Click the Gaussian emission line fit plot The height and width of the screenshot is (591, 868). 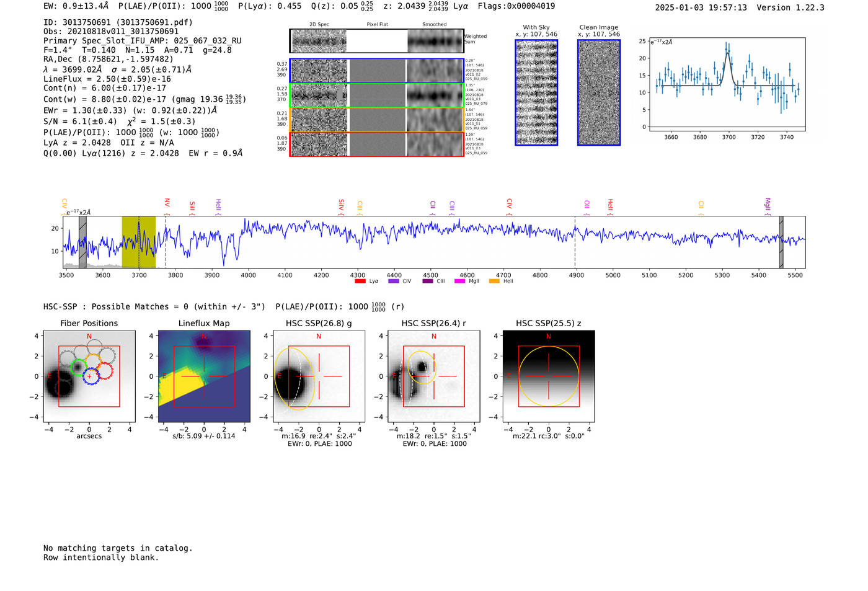pos(727,85)
